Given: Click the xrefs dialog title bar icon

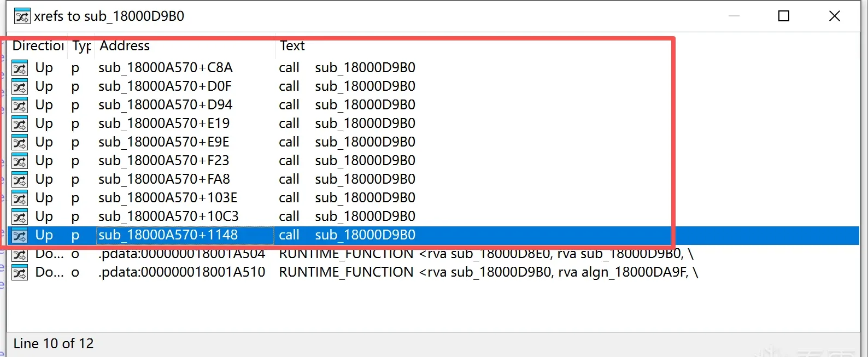Looking at the screenshot, I should (x=22, y=16).
